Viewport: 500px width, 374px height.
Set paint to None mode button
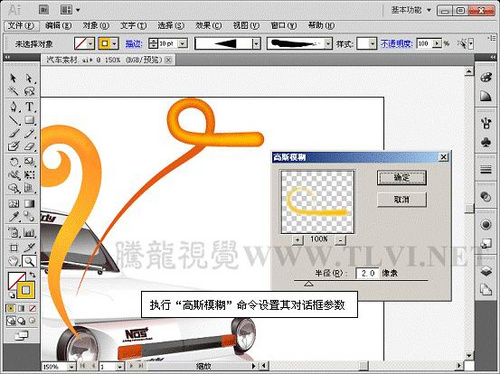point(32,308)
